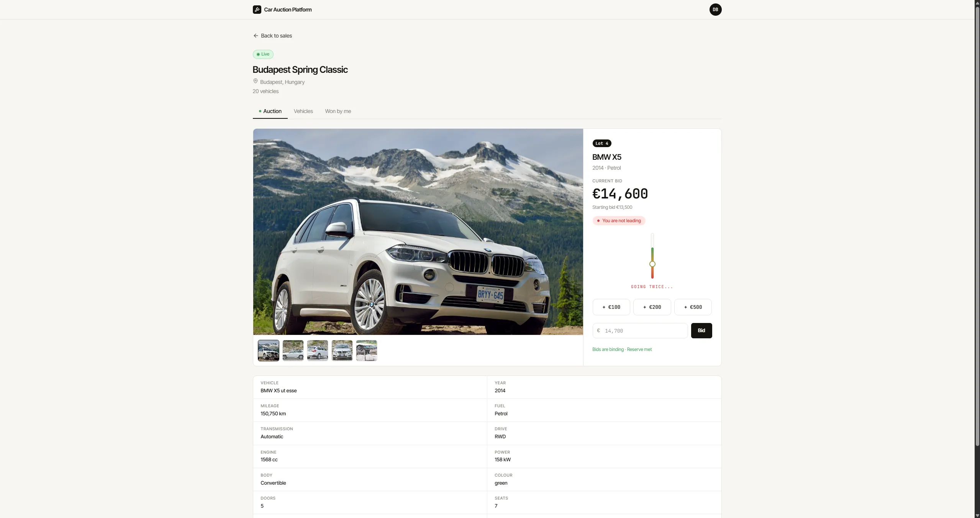Select the fifth thumbnail, car interior
Image resolution: width=980 pixels, height=518 pixels.
pos(366,351)
